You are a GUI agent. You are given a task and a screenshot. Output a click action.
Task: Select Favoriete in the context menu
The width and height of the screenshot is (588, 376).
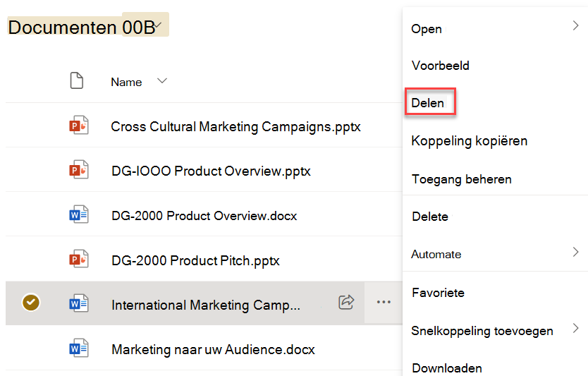click(x=438, y=292)
